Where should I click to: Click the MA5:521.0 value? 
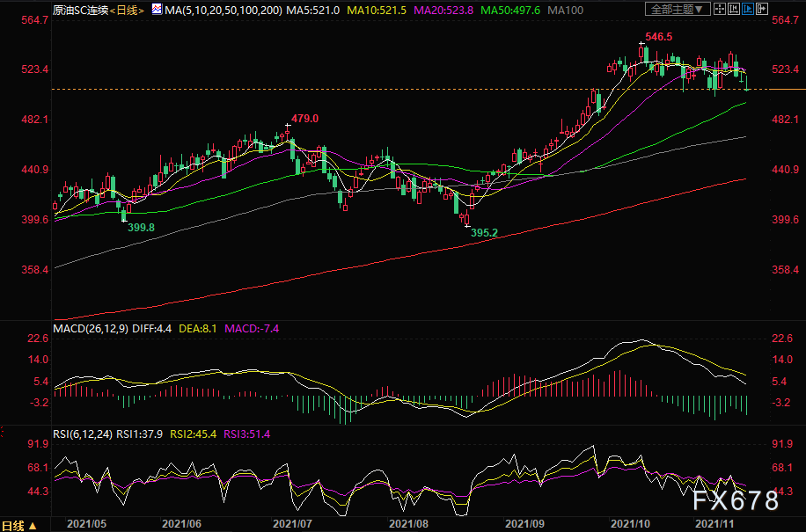[x=313, y=10]
